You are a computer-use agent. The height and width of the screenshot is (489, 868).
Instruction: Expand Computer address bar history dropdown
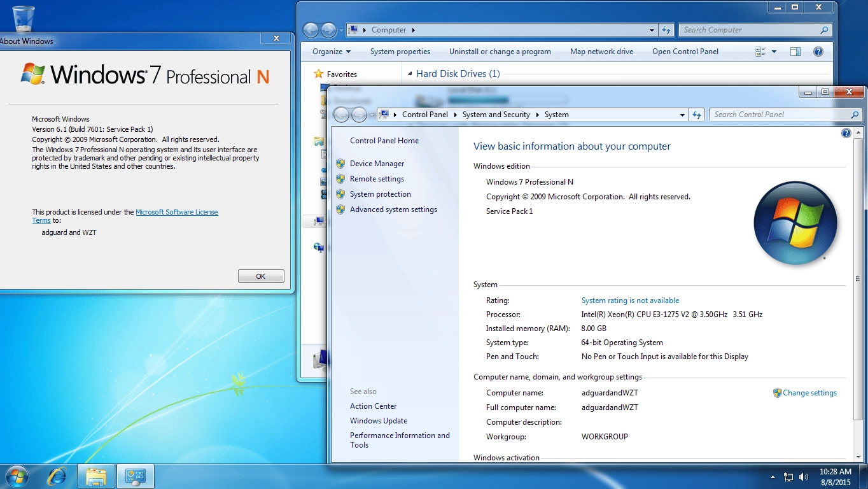pos(652,30)
